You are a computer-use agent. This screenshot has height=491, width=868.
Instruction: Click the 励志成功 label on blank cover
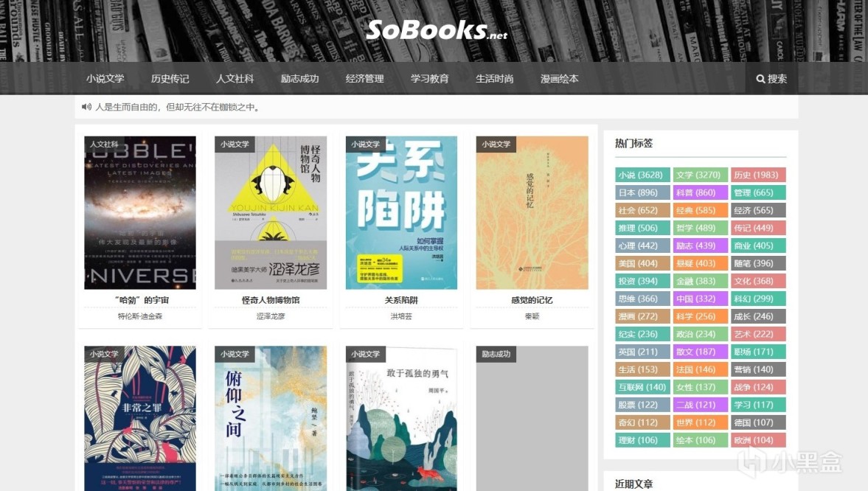tap(496, 355)
